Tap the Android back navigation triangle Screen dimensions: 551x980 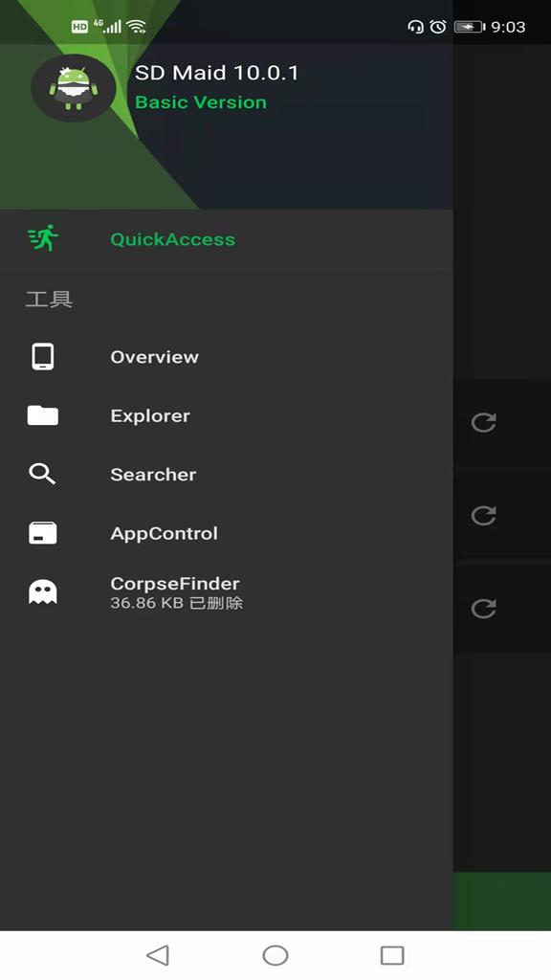158,955
